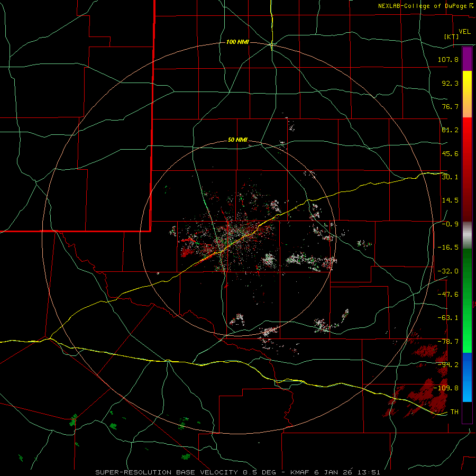Click the 30.1 velocity scale value
Image resolution: width=476 pixels, height=476 pixels.
click(x=450, y=177)
